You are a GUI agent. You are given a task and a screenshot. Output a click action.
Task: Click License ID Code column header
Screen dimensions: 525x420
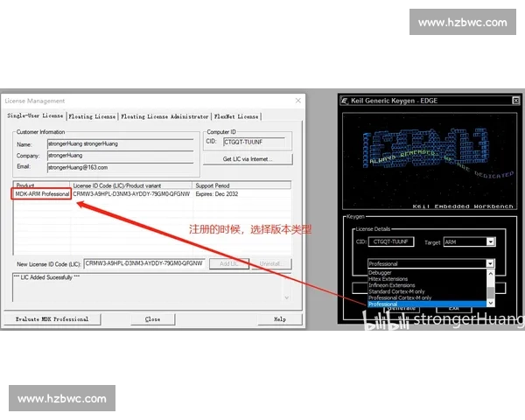[x=131, y=185]
